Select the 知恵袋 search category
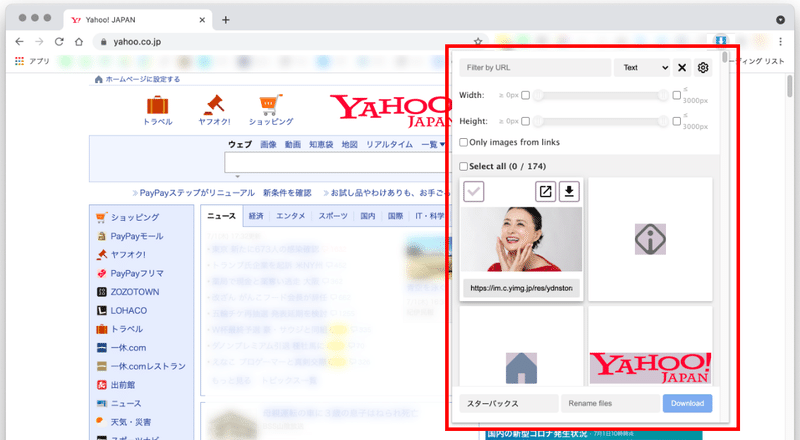The width and height of the screenshot is (800, 440). (x=321, y=144)
